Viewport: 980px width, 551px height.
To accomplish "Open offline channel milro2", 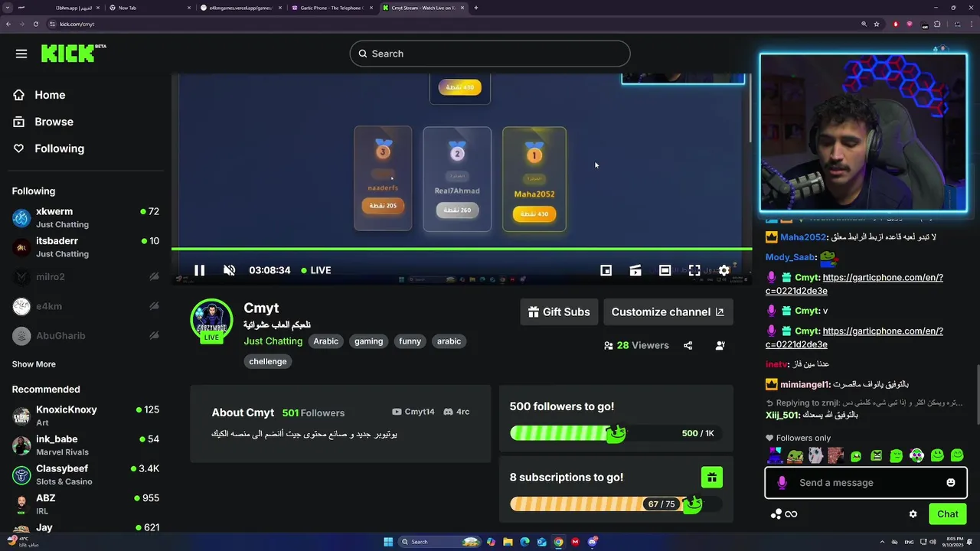I will [x=86, y=276].
